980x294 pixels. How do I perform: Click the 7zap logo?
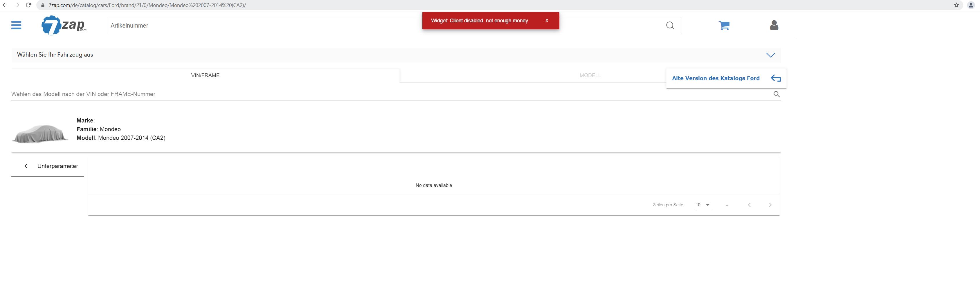[x=64, y=26]
